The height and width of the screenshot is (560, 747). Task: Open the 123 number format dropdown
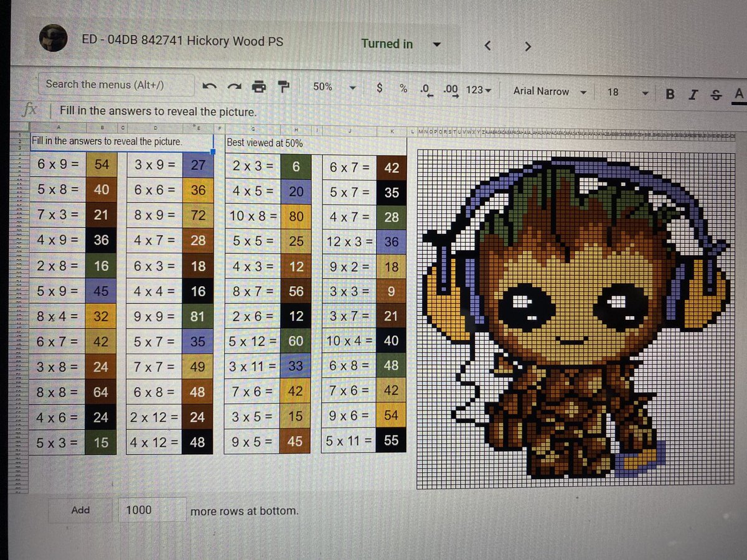pos(478,90)
